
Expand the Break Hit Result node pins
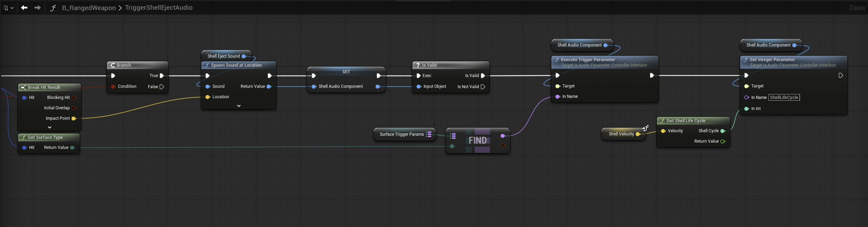[50, 127]
